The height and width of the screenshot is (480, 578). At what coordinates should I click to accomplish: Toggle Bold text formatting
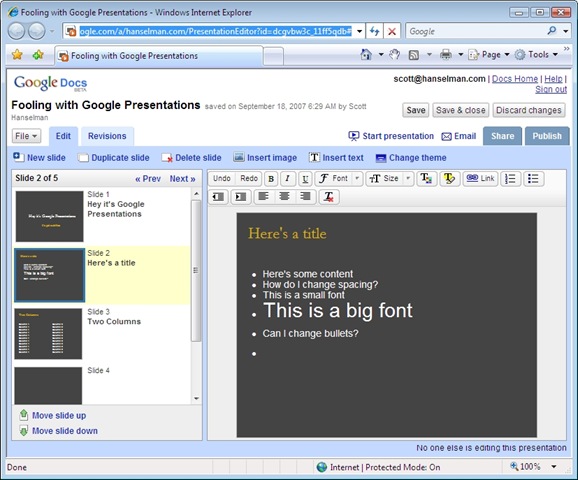click(271, 179)
